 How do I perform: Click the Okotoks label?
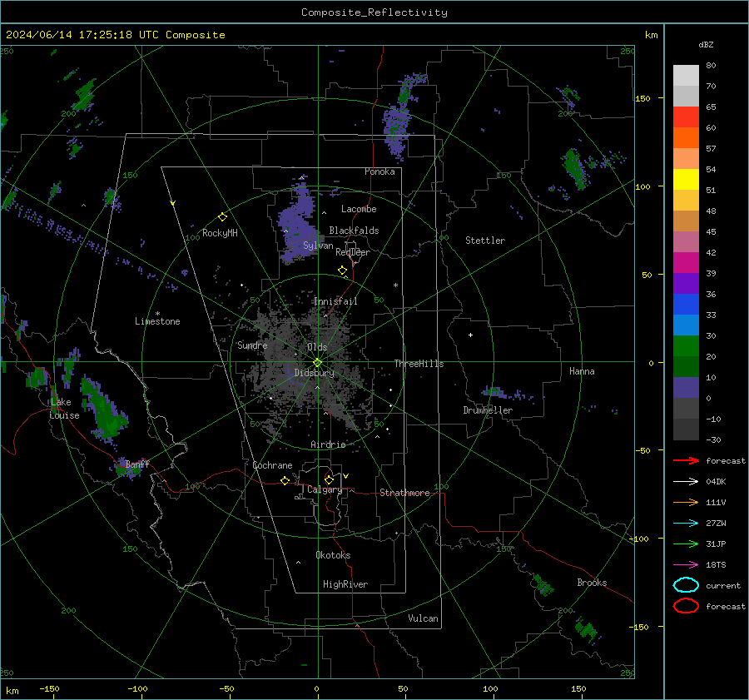tap(333, 555)
